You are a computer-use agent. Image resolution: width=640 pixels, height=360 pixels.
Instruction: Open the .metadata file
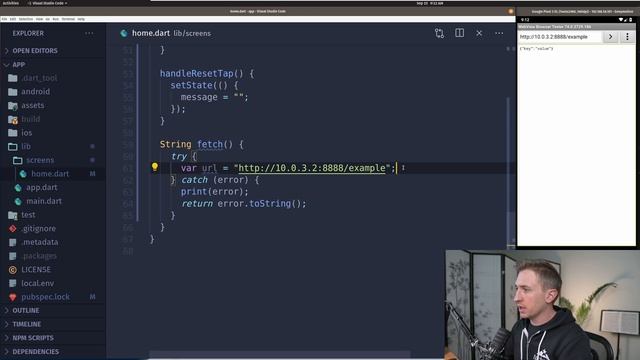53,242
